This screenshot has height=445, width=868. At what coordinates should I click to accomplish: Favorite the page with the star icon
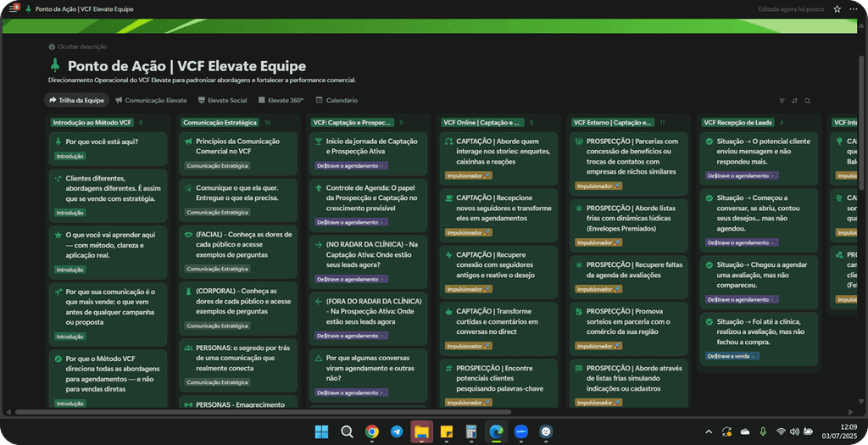click(x=837, y=8)
